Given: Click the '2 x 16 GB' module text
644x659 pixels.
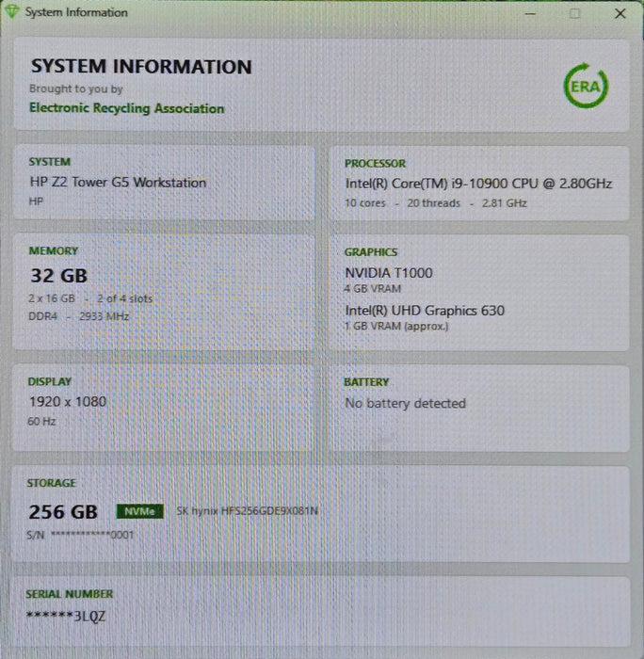Looking at the screenshot, I should [51, 298].
